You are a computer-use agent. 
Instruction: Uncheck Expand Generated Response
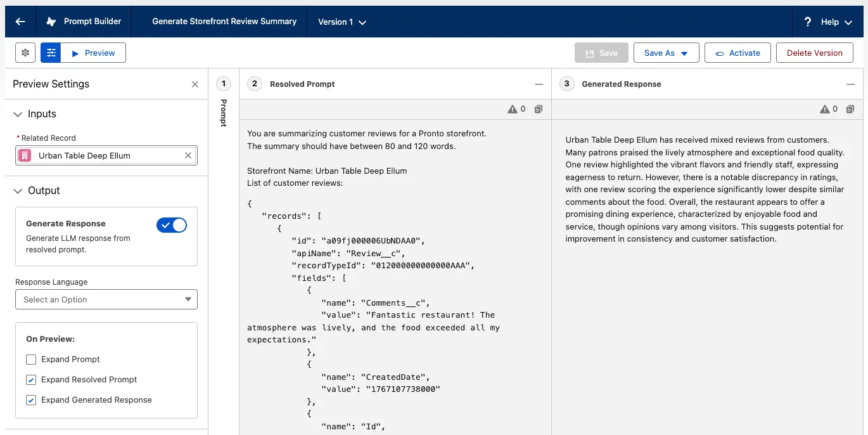tap(31, 400)
